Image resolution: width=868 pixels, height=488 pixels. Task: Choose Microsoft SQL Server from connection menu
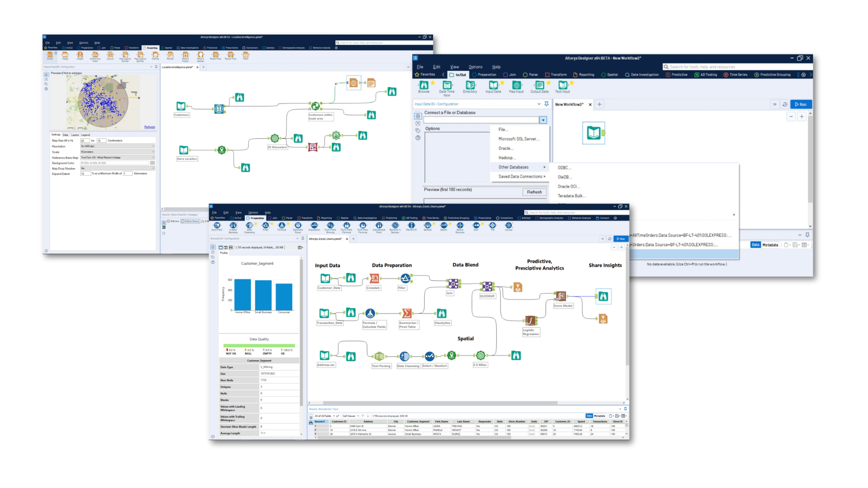[519, 139]
